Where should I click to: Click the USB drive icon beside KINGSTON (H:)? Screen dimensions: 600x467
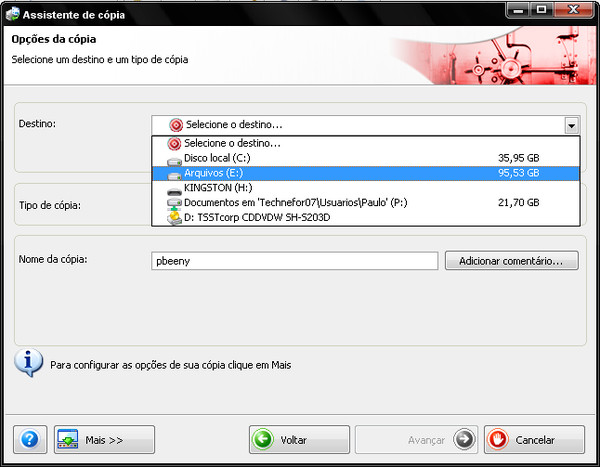coord(174,191)
